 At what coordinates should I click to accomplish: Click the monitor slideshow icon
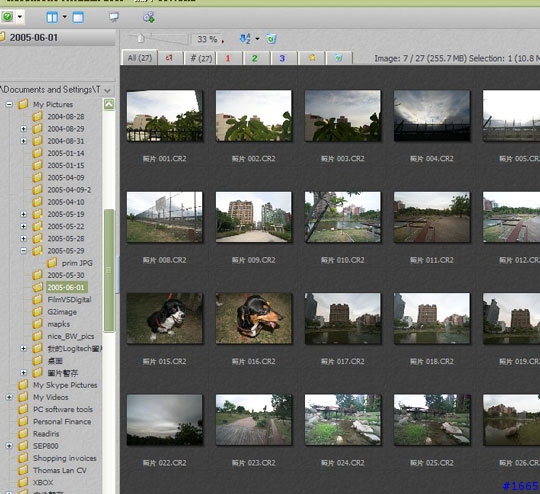point(114,17)
